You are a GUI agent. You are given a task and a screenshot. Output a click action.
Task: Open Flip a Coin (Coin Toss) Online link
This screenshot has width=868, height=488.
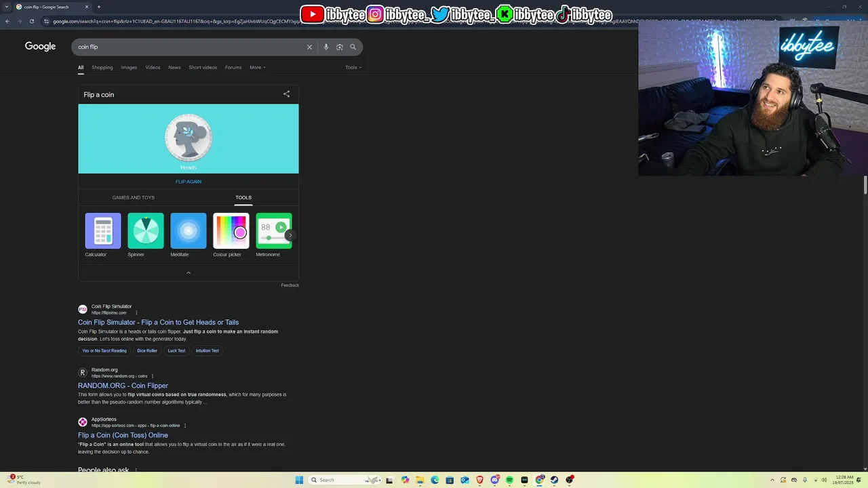pyautogui.click(x=123, y=435)
